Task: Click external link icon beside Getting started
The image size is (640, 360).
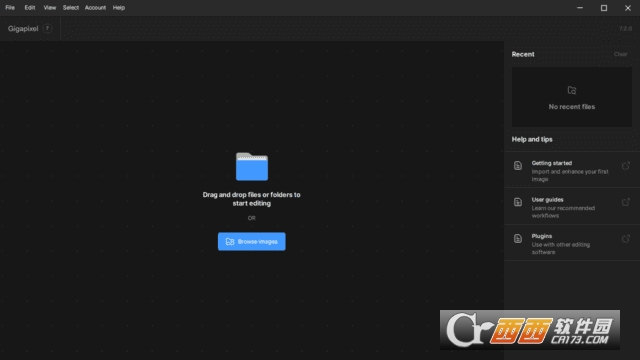Action: click(x=625, y=166)
